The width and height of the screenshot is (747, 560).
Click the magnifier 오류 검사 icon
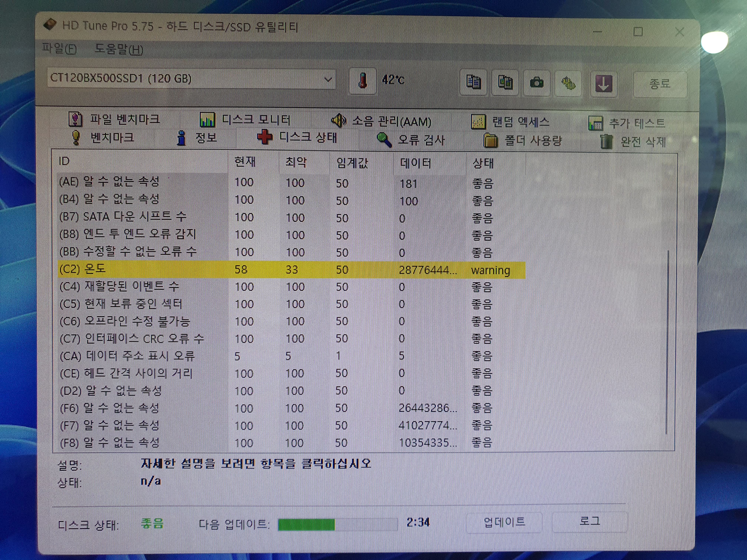[x=384, y=140]
